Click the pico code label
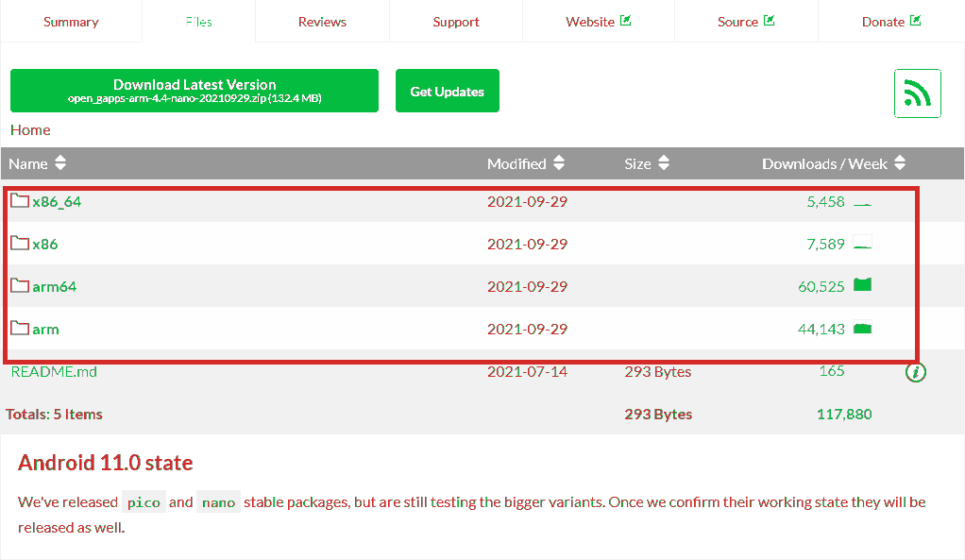The height and width of the screenshot is (560, 965). pyautogui.click(x=144, y=502)
